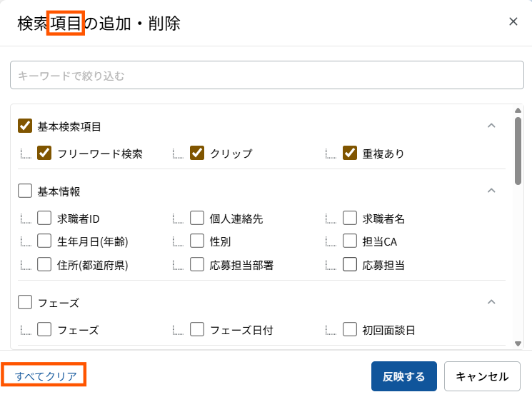Collapse the フェーズ section chevron
The width and height of the screenshot is (532, 397).
491,301
